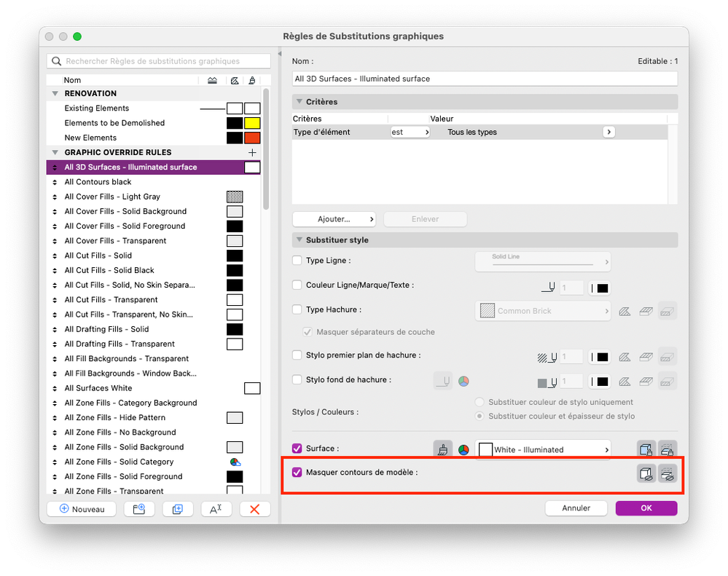Viewport: 728px width, 576px height.
Task: Click Annuler to cancel
Action: pos(576,508)
